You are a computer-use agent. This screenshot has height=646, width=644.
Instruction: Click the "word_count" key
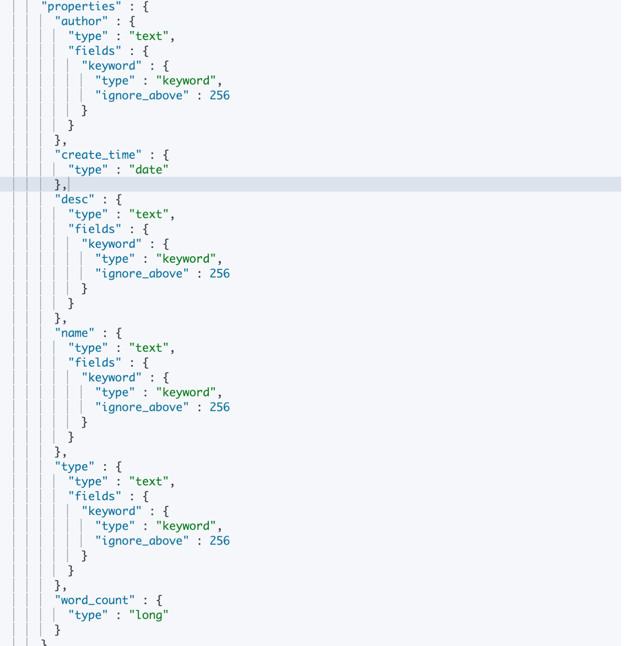(94, 600)
